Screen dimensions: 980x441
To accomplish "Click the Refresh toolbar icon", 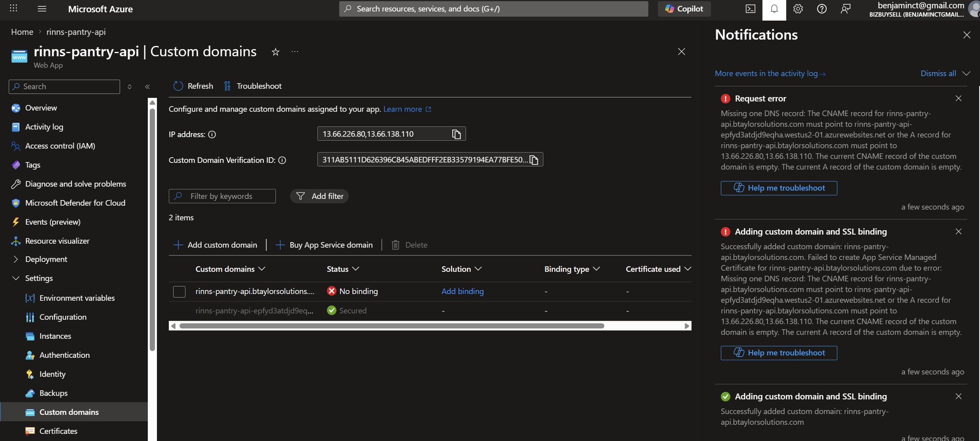I will coord(178,86).
